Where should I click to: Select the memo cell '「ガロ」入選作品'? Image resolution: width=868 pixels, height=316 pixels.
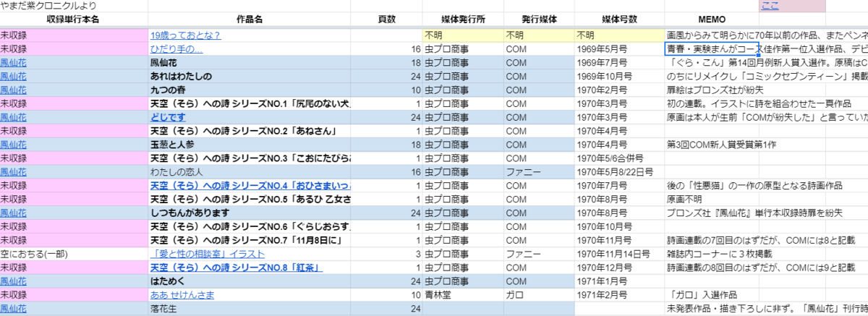(x=712, y=295)
